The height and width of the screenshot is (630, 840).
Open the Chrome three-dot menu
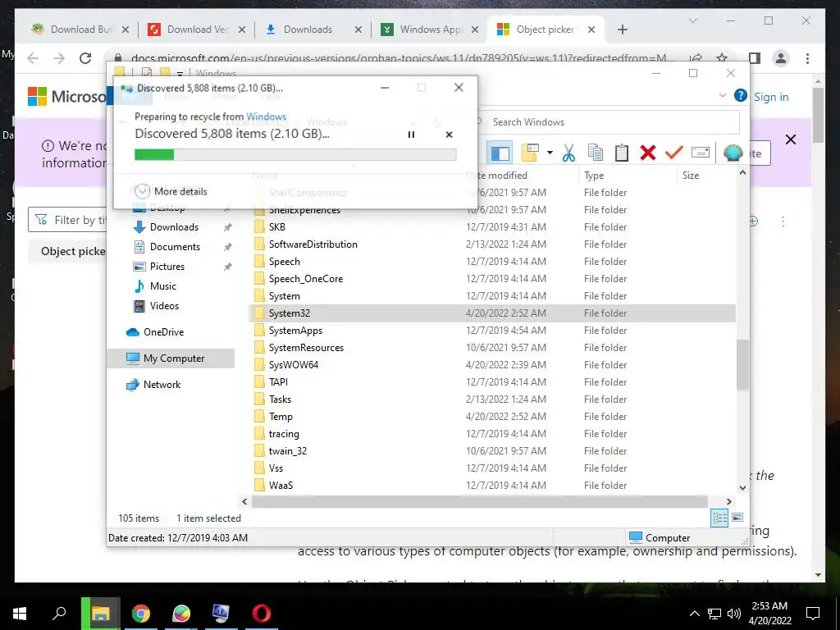point(807,58)
